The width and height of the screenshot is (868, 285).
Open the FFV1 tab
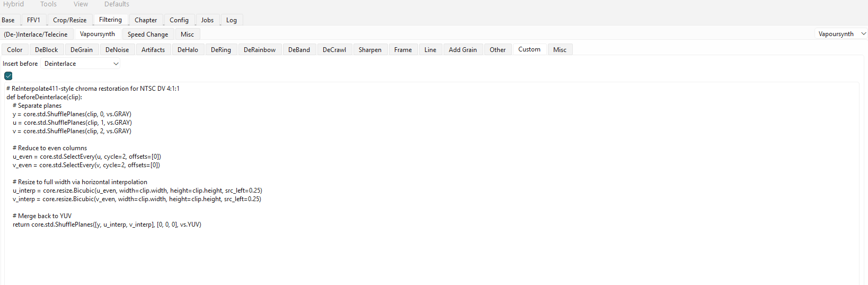coord(33,20)
